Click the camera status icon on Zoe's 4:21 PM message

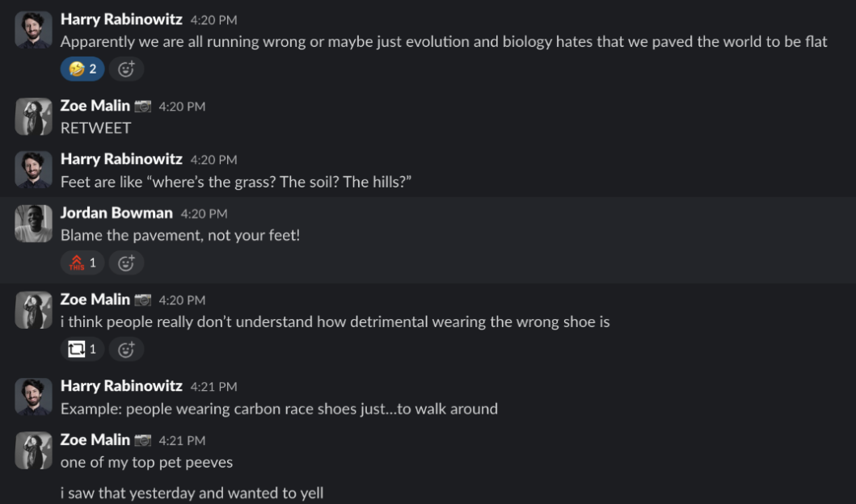143,440
